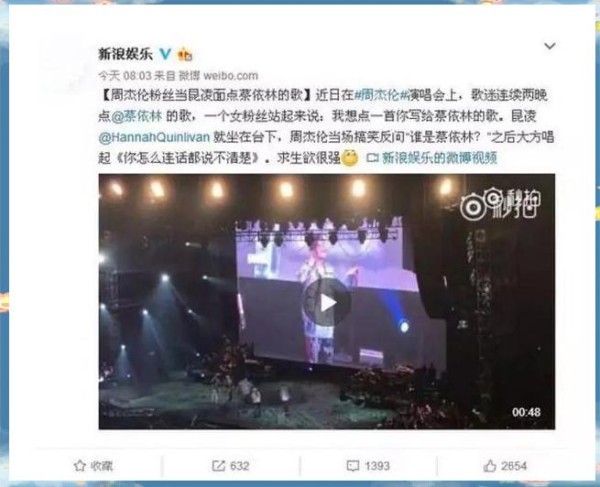The image size is (600, 487).
Task: Like the post via thumbs-up icon
Action: [x=490, y=466]
